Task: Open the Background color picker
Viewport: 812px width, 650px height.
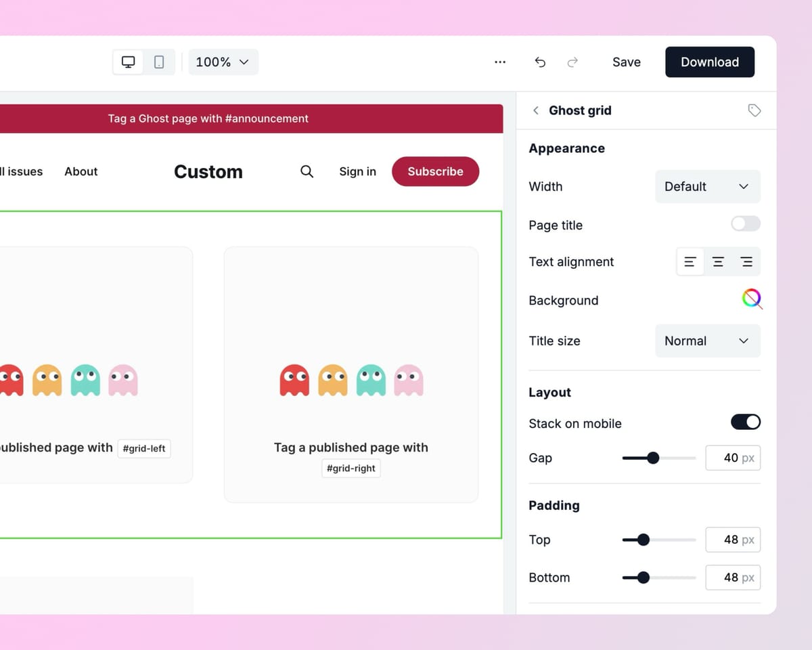Action: [x=751, y=299]
